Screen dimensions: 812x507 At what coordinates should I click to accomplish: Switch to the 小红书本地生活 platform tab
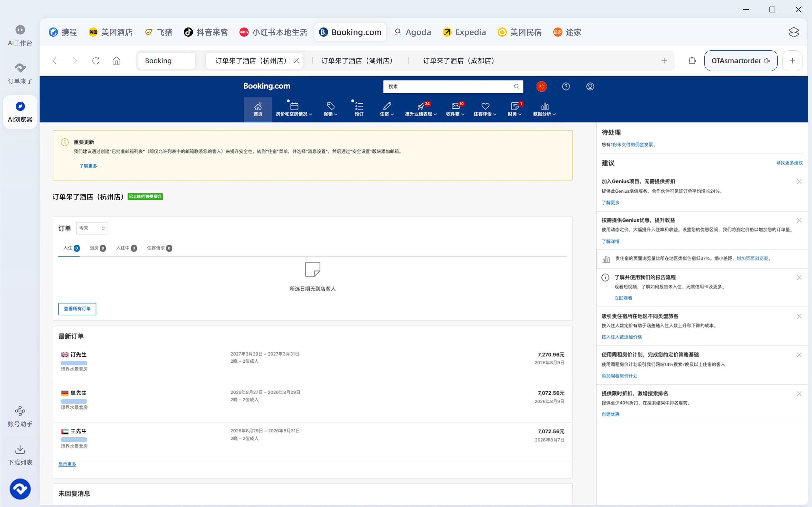pyautogui.click(x=274, y=32)
